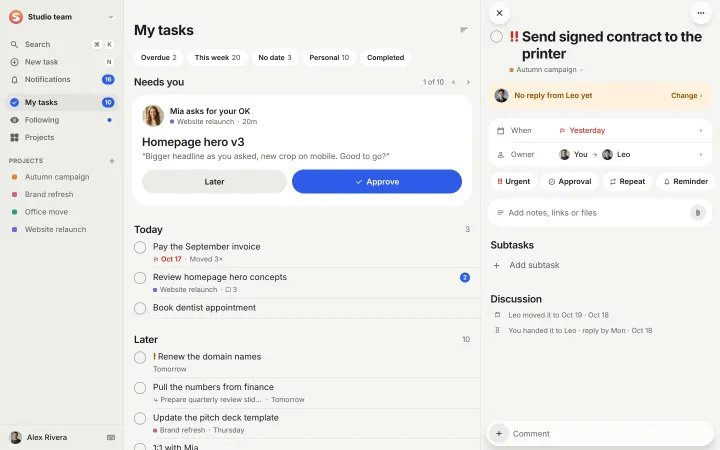
Task: Complete Review homepage hero concepts task
Action: click(140, 278)
